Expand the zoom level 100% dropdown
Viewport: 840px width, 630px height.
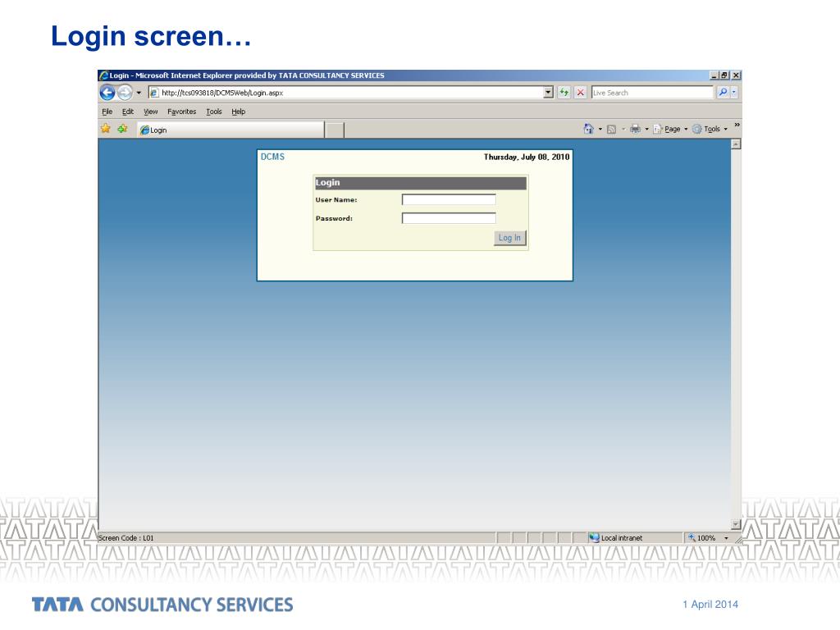(x=726, y=538)
